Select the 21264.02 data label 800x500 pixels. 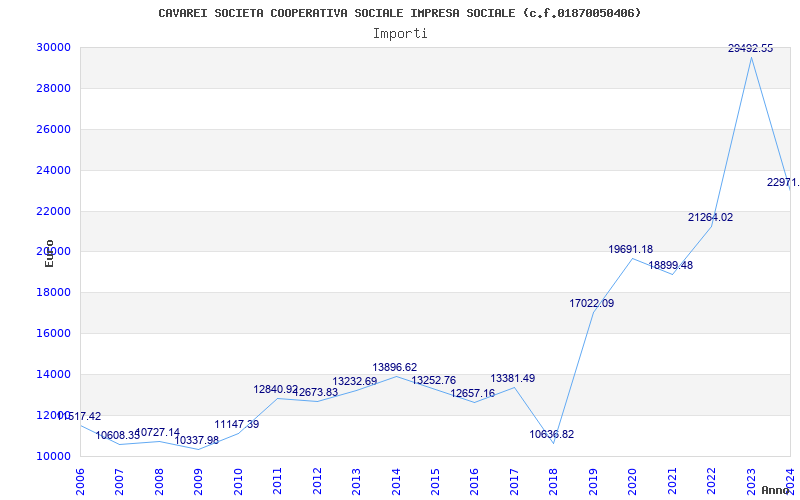click(710, 217)
